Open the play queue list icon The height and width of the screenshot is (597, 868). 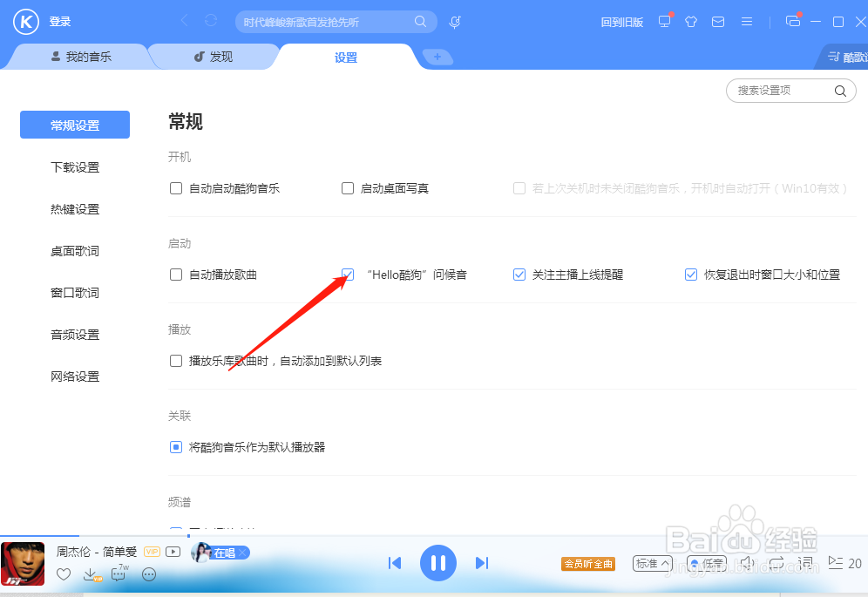836,563
